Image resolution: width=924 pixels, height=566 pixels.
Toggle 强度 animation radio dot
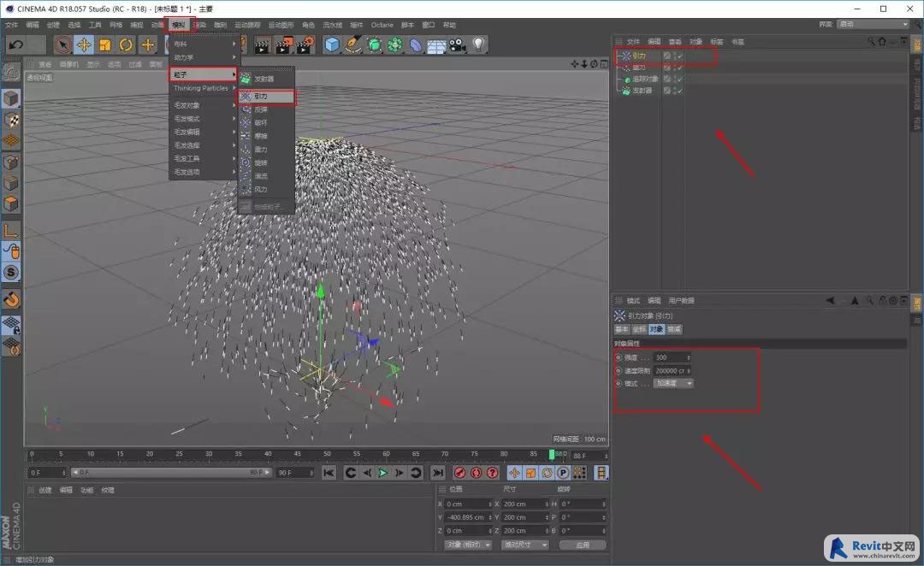point(619,357)
